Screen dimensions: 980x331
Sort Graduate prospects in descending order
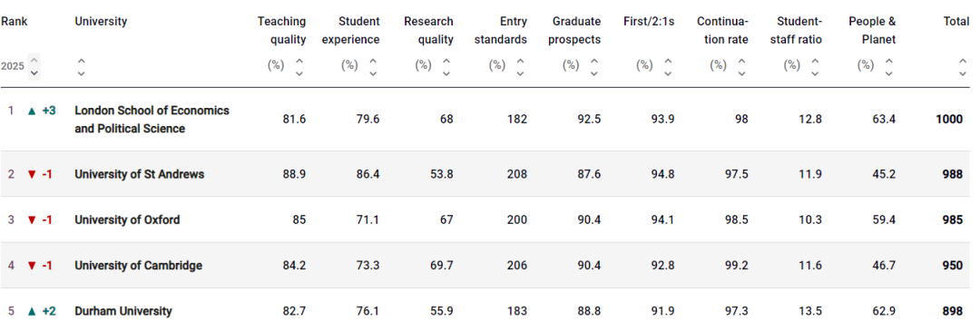click(x=593, y=73)
